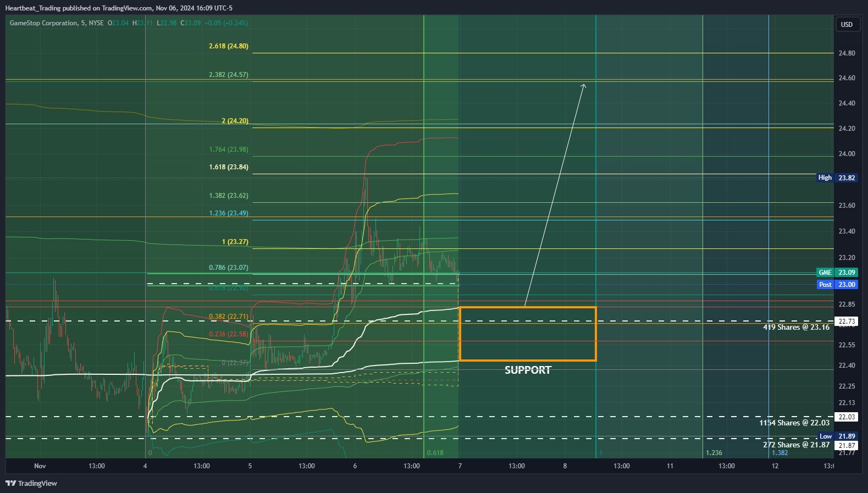Click the Post 23.00 price tag
The image size is (868, 493).
[837, 285]
